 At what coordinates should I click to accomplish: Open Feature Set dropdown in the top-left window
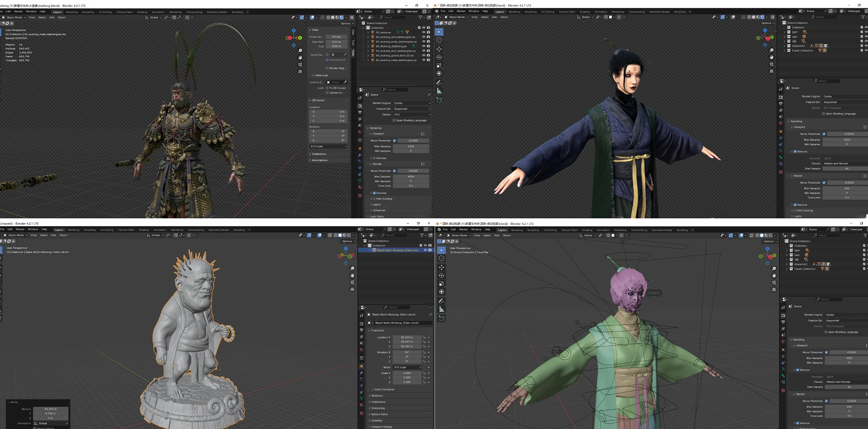coord(412,109)
